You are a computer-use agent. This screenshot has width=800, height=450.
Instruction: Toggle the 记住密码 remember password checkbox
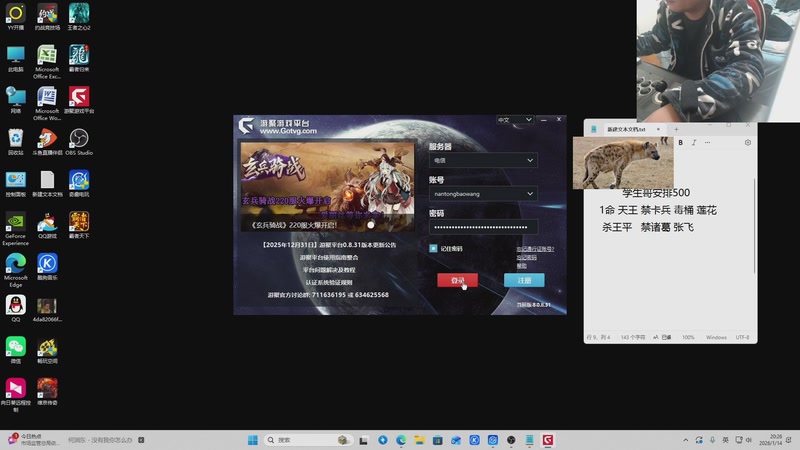coord(433,248)
